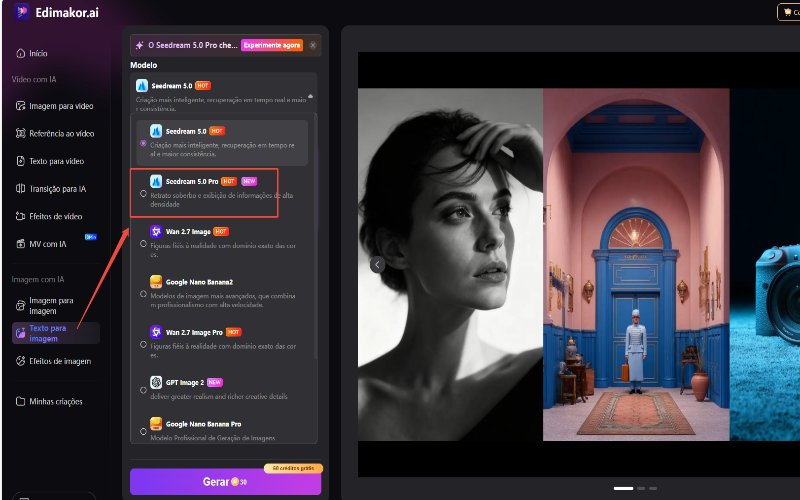Click the 60 créditos grátis badge
Screen dimensions: 800x500
(293, 468)
